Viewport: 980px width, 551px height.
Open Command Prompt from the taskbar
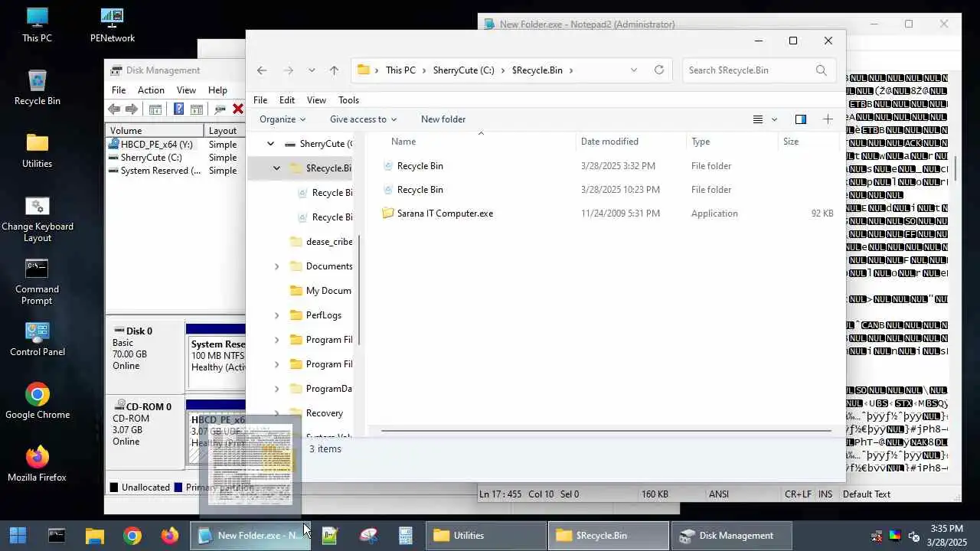click(57, 536)
